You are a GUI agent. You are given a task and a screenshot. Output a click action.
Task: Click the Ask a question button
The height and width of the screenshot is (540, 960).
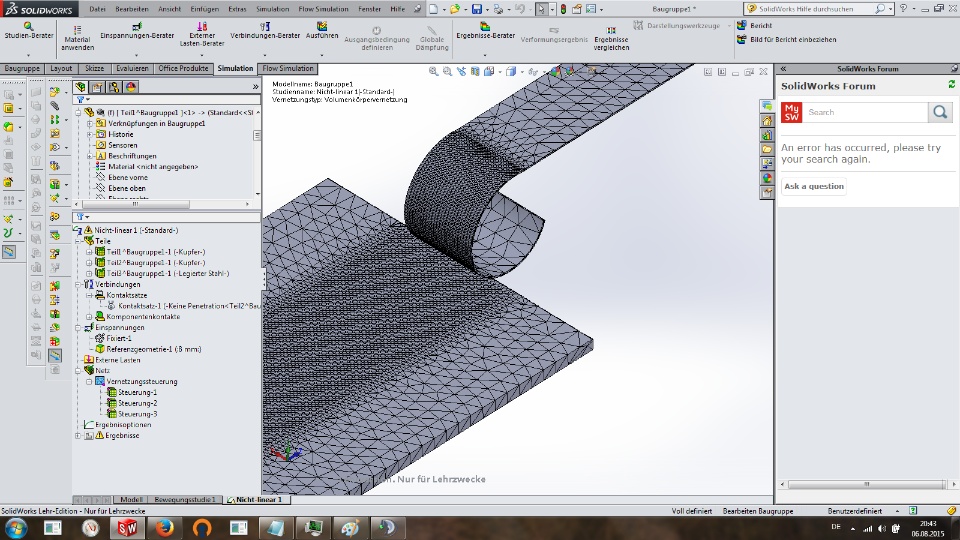click(814, 186)
